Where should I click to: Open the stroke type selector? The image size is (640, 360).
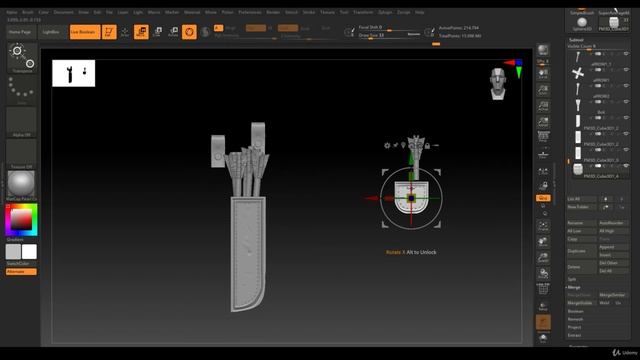tap(22, 90)
